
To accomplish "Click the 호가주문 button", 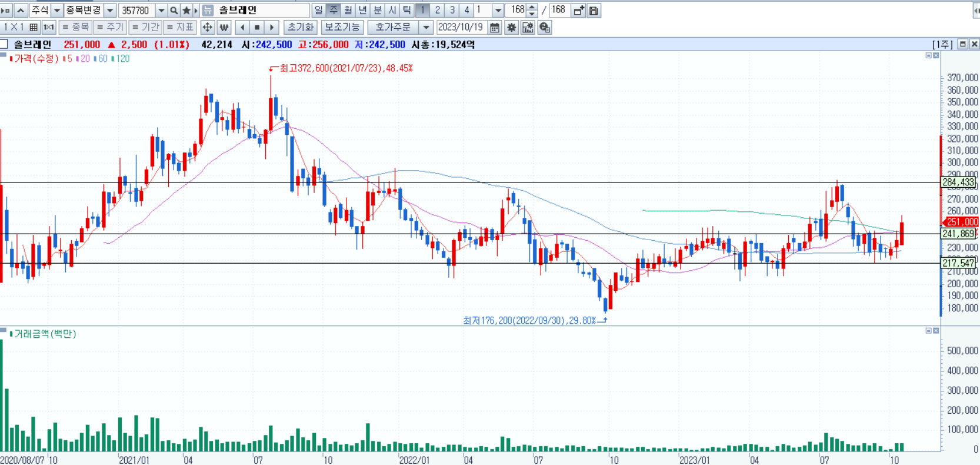I will pyautogui.click(x=394, y=27).
